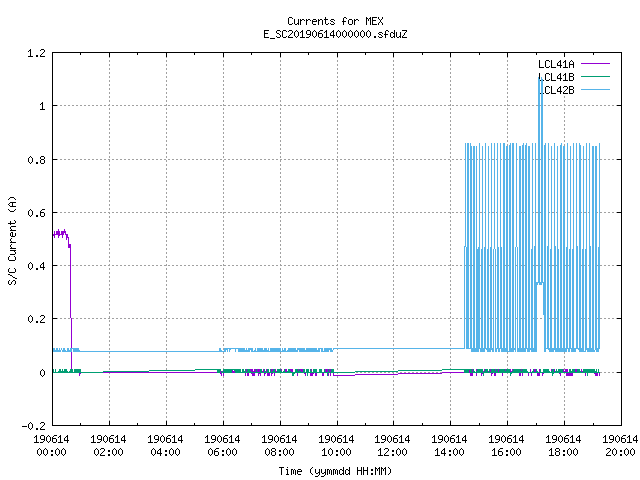The width and height of the screenshot is (640, 480).
Task: Click the x-axis tick label 190614 18:00
Action: coord(563,445)
